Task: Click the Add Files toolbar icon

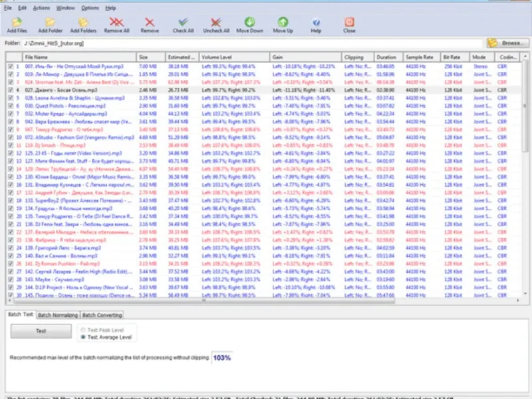Action: [x=17, y=23]
